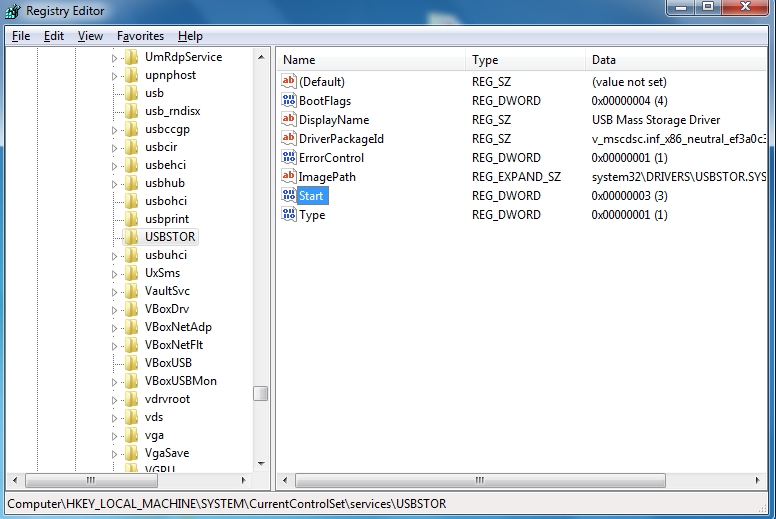Click the string icon of (Default) value
Image resolution: width=776 pixels, height=519 pixels.
coord(289,81)
